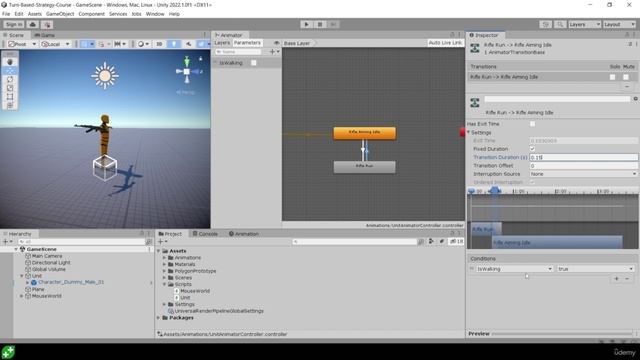This screenshot has width=640, height=360.
Task: Select the Move tool in Scene tools
Action: point(10,71)
